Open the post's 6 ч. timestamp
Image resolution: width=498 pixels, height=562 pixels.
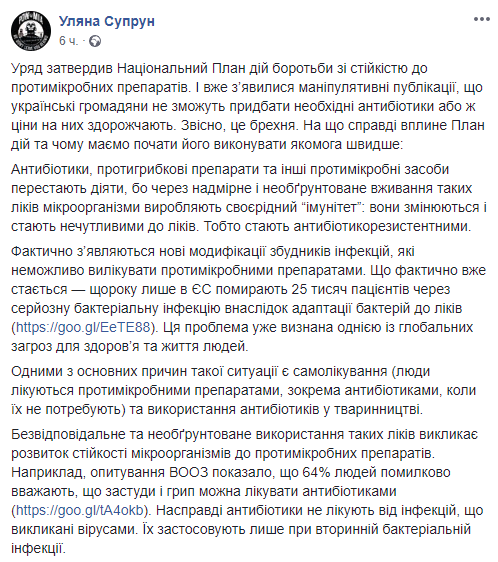point(68,41)
